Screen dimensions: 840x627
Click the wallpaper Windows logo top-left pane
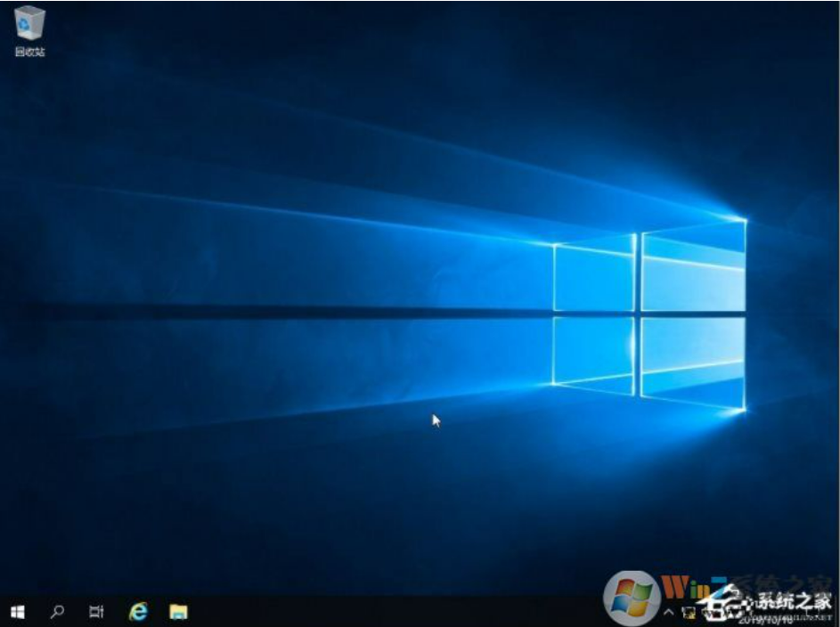pos(593,274)
